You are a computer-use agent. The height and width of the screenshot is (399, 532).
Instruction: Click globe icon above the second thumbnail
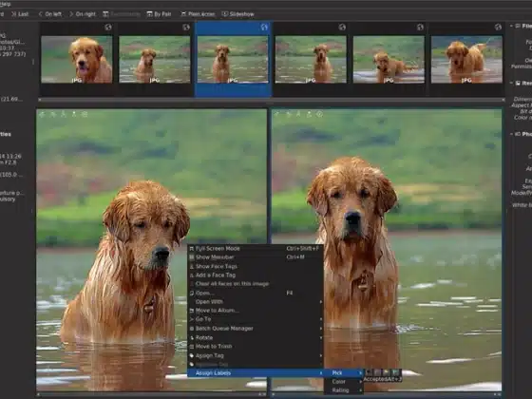point(186,28)
